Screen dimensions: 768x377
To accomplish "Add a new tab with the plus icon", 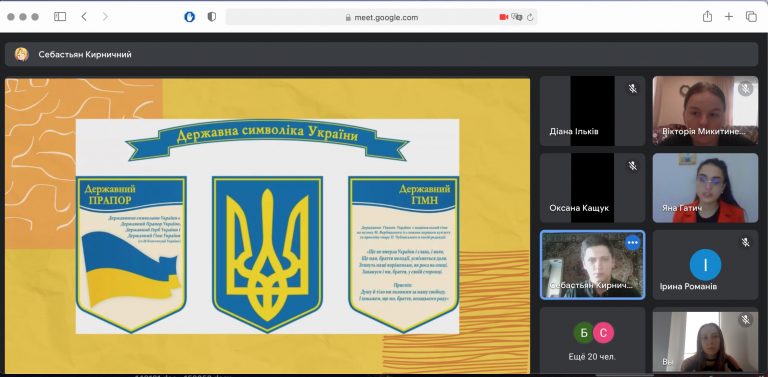I will point(729,17).
